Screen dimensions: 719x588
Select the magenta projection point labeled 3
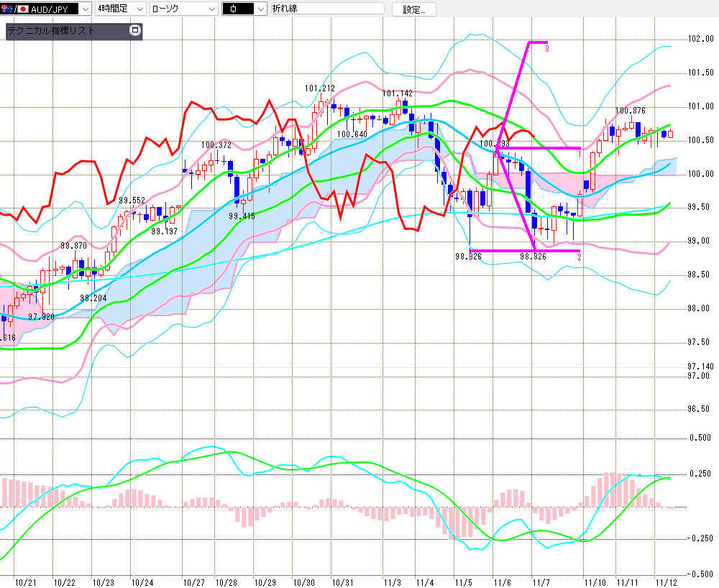coord(547,48)
